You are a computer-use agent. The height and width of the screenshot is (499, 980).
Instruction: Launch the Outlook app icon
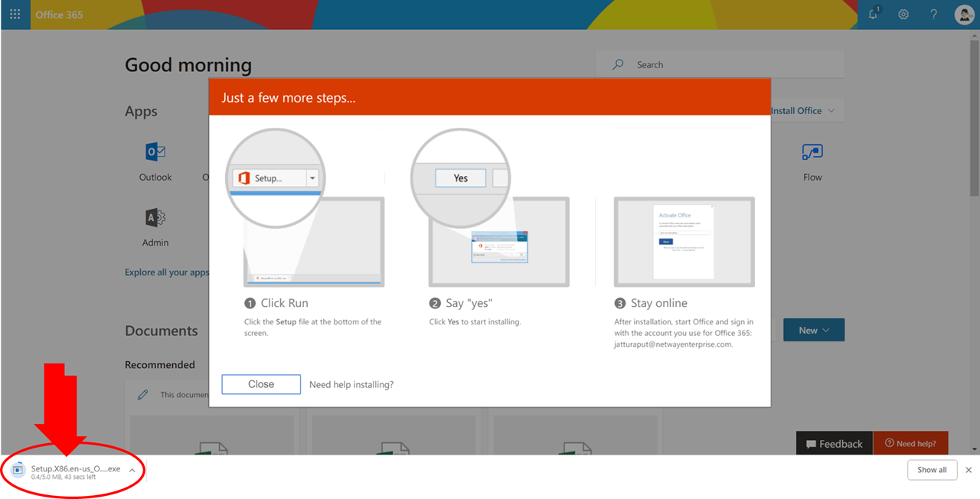[155, 152]
